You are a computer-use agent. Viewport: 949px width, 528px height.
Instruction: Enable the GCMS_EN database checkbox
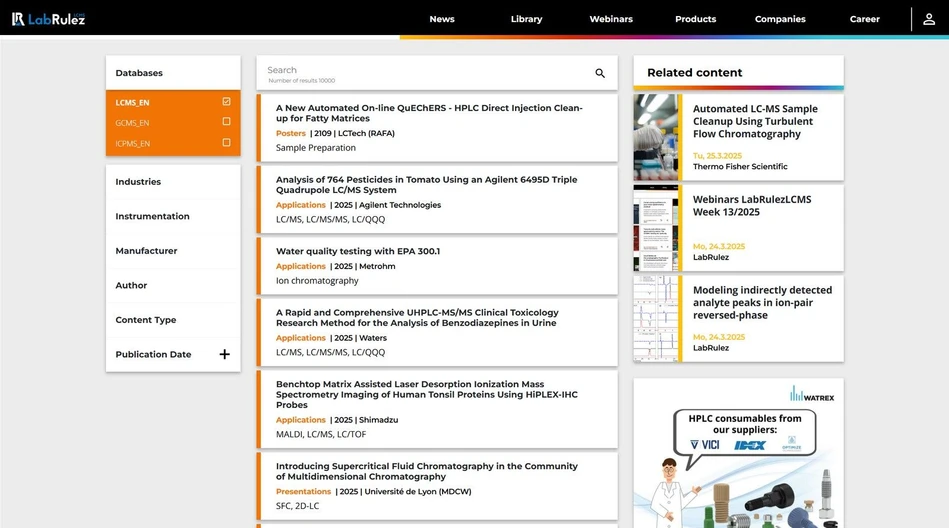click(226, 122)
